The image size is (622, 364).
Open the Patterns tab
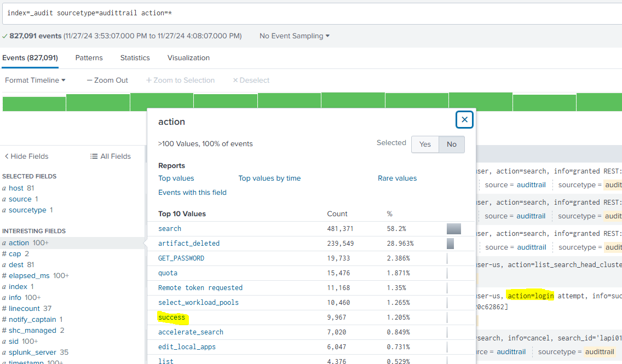[x=89, y=58]
